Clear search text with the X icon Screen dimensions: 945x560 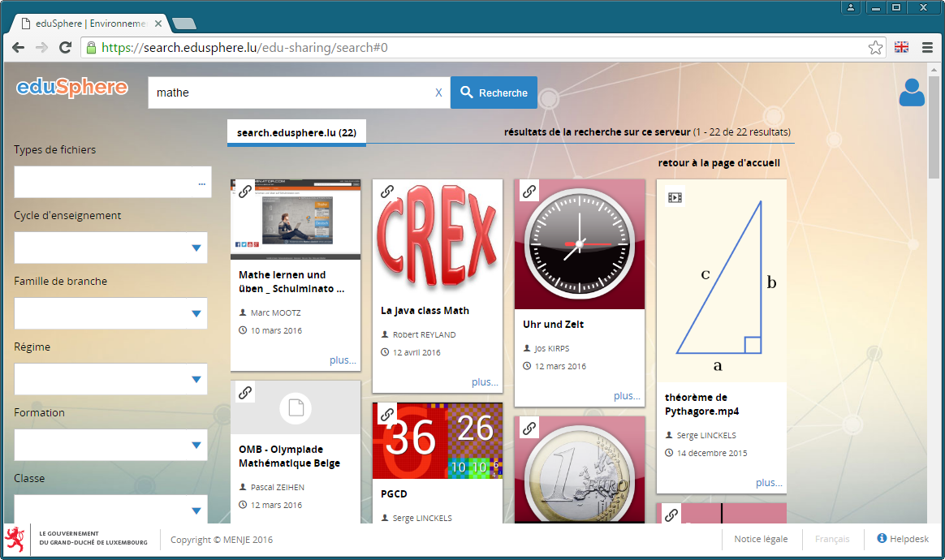coord(438,93)
